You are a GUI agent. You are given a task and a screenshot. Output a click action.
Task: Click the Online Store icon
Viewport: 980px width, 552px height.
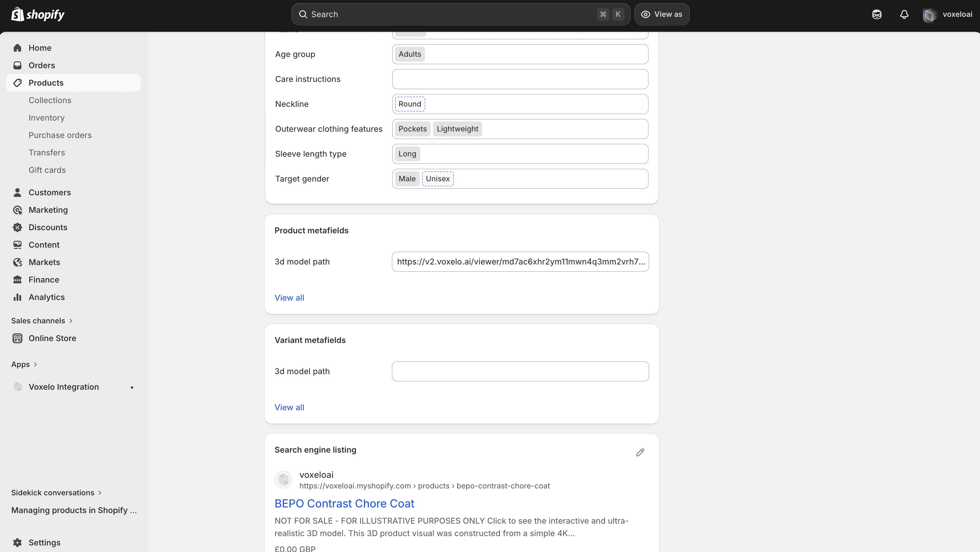17,338
